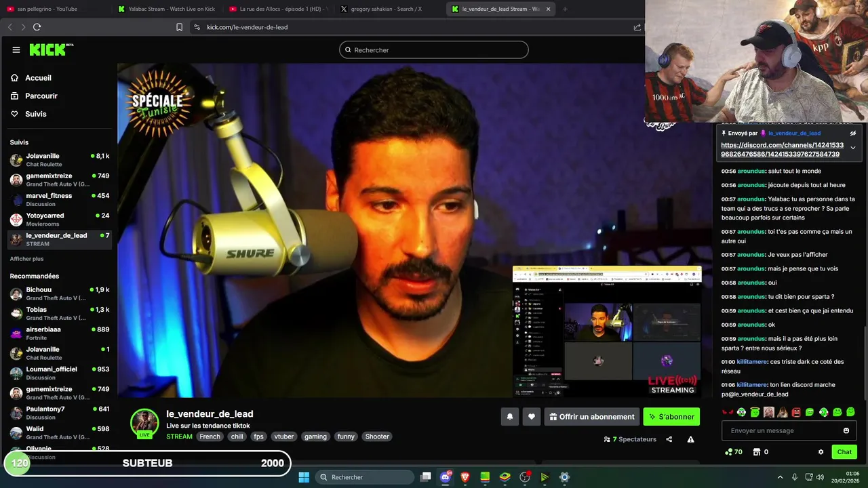Viewport: 868px width, 488px height.
Task: Expand the pinned message with the chevron
Action: click(853, 148)
